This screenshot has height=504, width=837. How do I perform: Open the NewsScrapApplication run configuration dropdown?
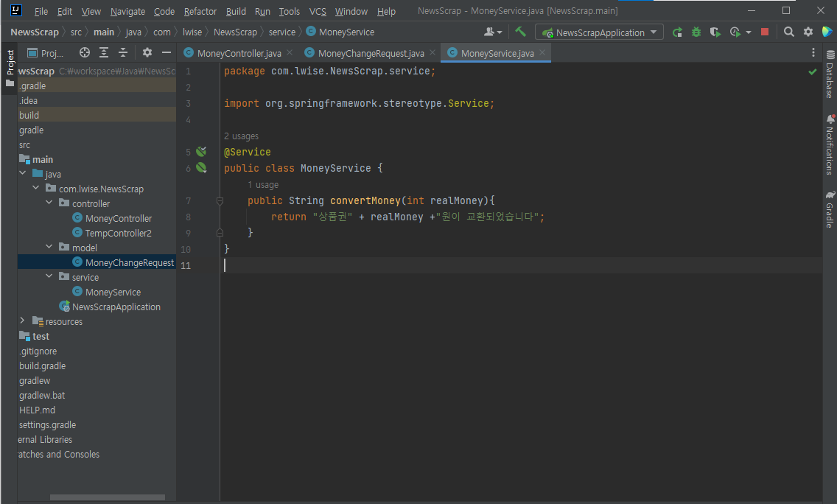click(x=599, y=32)
